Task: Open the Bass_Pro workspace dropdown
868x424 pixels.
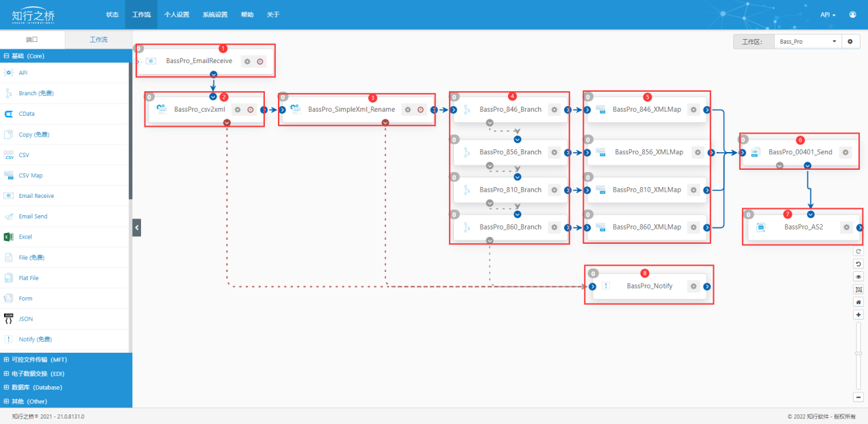Action: [x=808, y=42]
